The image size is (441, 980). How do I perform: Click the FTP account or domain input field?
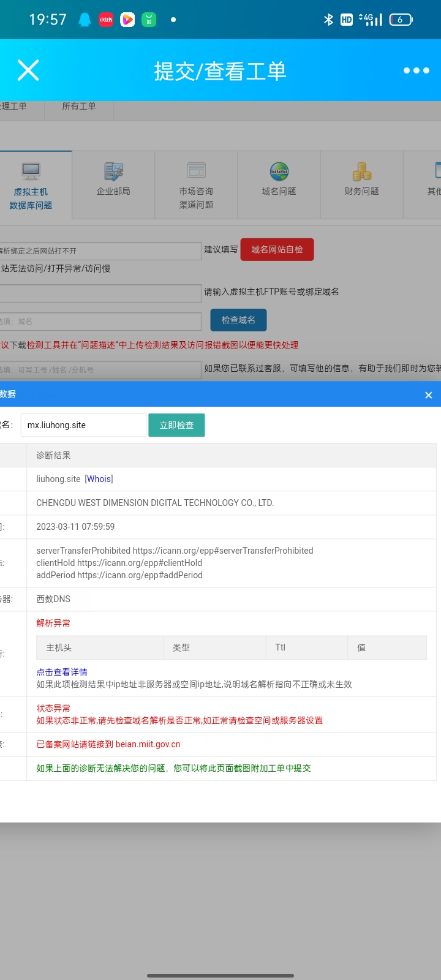point(100,292)
